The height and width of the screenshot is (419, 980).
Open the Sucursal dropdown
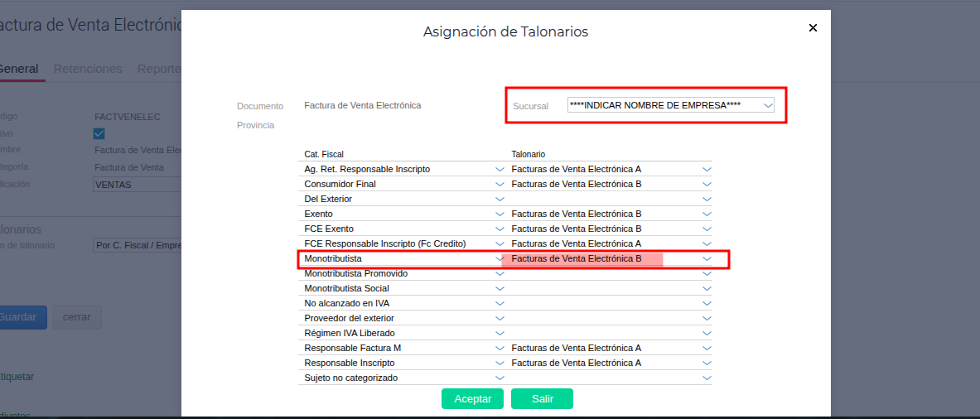click(768, 105)
